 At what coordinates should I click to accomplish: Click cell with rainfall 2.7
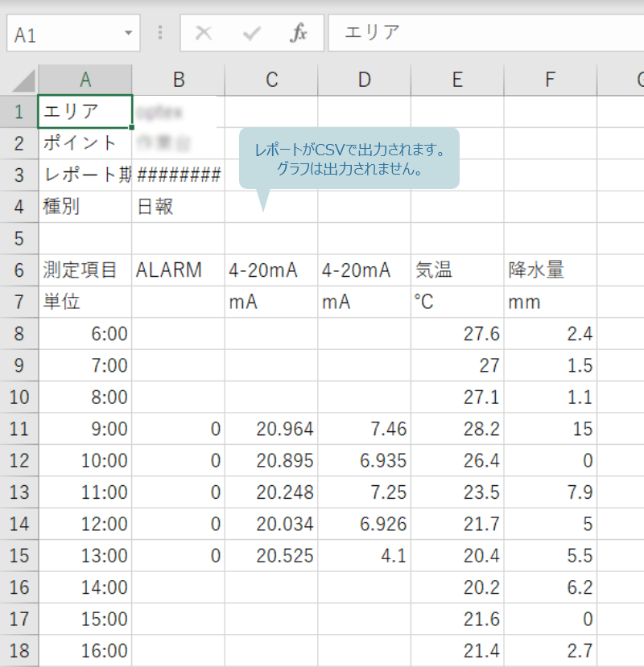click(551, 650)
